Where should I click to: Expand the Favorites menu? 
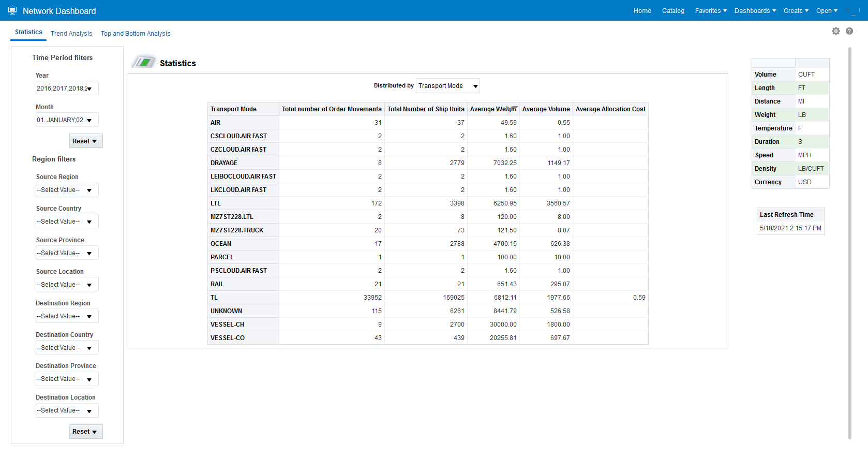click(x=711, y=11)
